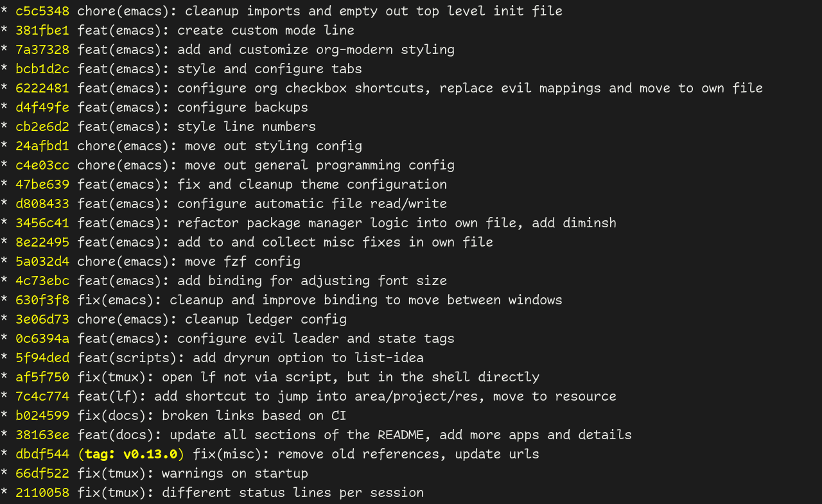
Task: Click commit hash 47be639
Action: click(42, 184)
